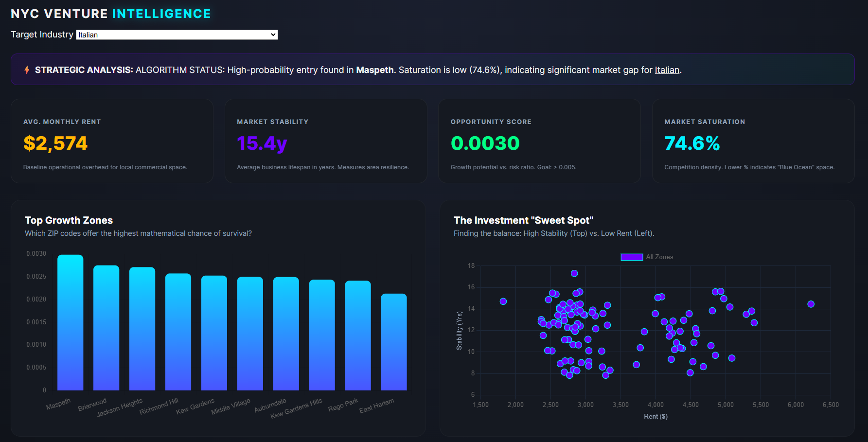This screenshot has width=868, height=442.
Task: Toggle the All Zones legend entry
Action: pyautogui.click(x=647, y=256)
